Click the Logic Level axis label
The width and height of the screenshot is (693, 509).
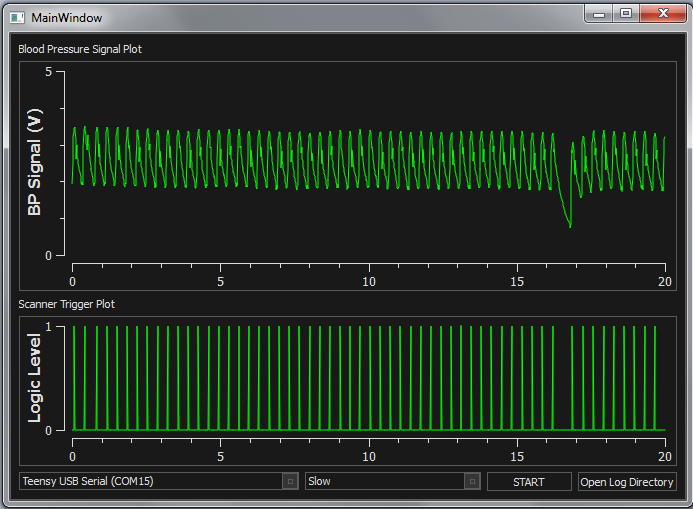click(x=34, y=378)
